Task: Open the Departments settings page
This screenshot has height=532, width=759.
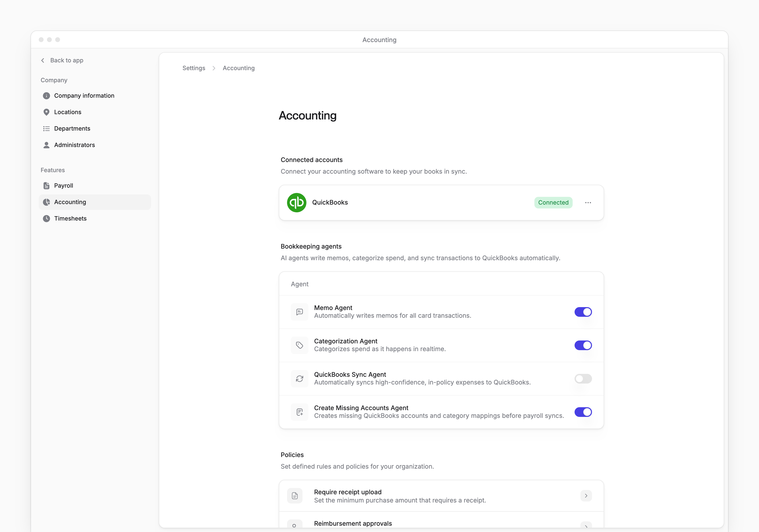Action: [x=95, y=128]
